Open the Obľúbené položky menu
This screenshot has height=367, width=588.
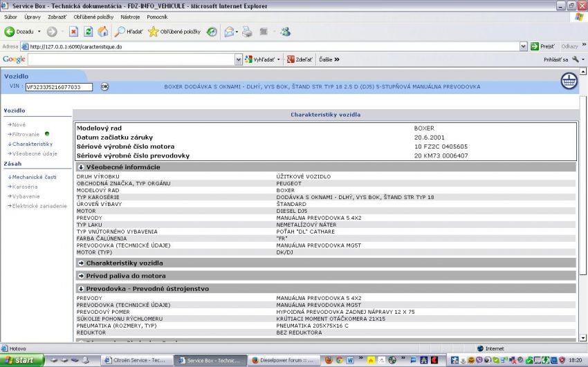coord(93,17)
